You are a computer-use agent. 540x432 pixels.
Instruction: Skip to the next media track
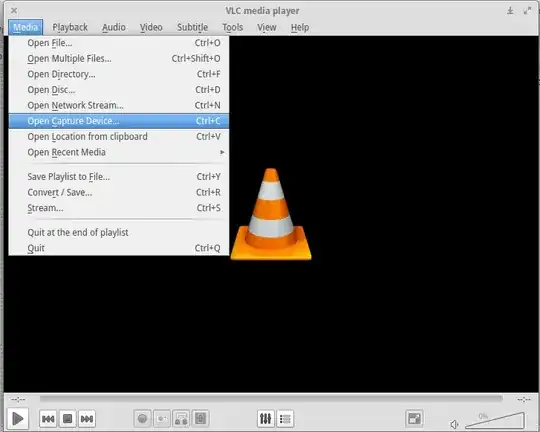(x=87, y=419)
